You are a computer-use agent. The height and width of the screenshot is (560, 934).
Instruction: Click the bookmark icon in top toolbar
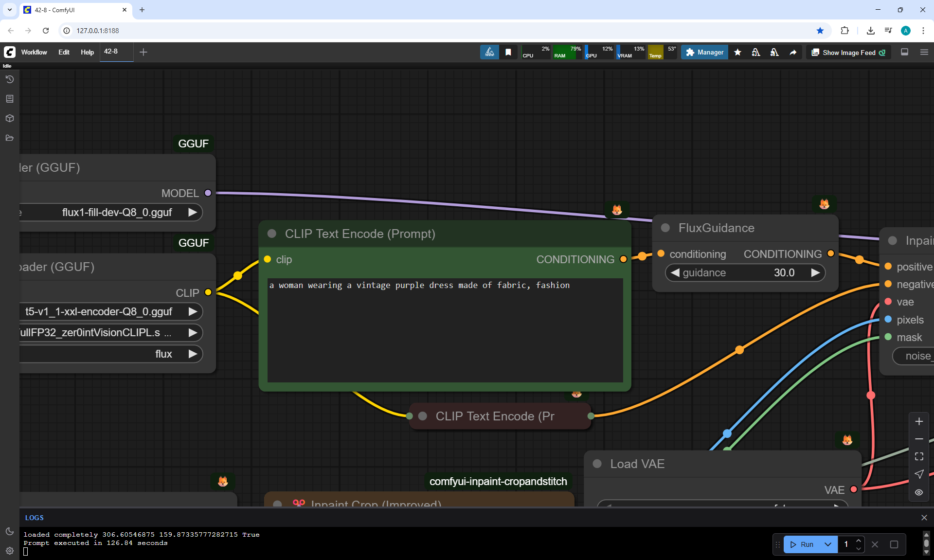[x=508, y=52]
